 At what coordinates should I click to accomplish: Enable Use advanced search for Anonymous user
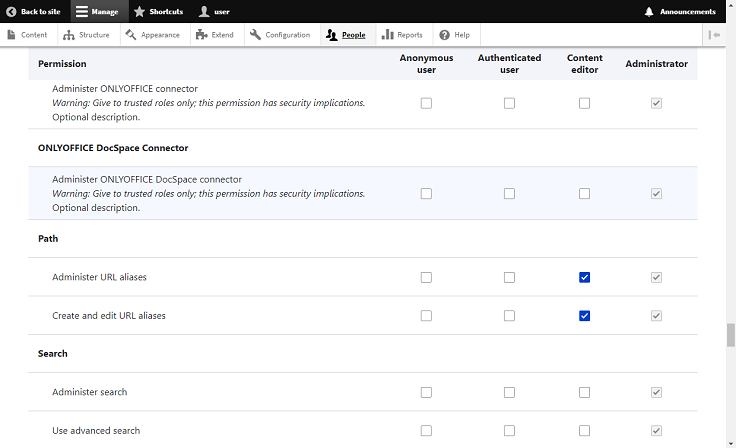pyautogui.click(x=426, y=431)
